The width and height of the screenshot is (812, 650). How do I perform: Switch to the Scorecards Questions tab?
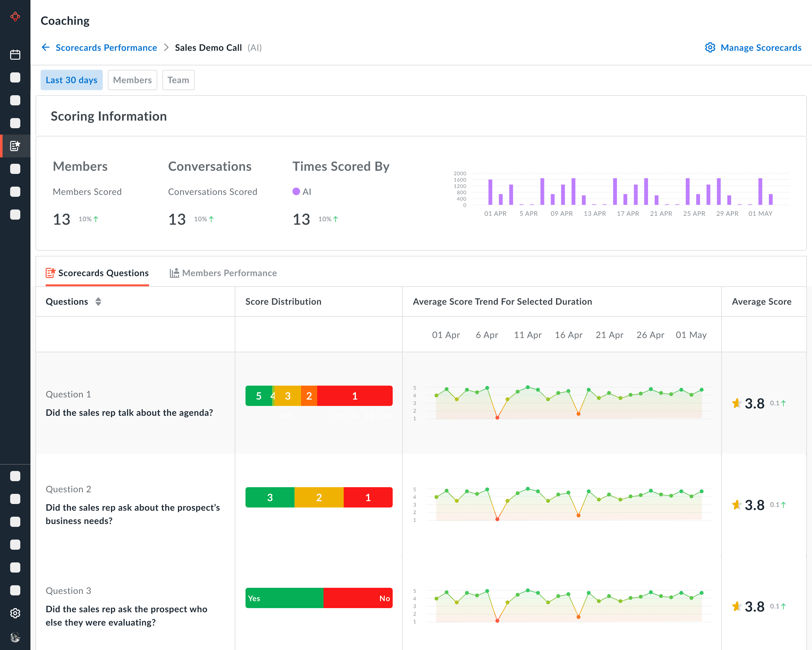coord(103,273)
